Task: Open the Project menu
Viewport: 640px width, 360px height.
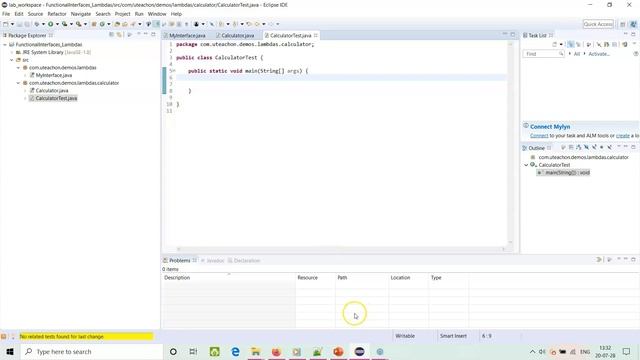Action: (x=122, y=14)
